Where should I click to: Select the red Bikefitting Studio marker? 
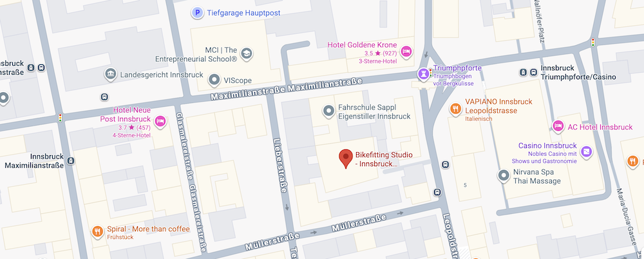346,158
